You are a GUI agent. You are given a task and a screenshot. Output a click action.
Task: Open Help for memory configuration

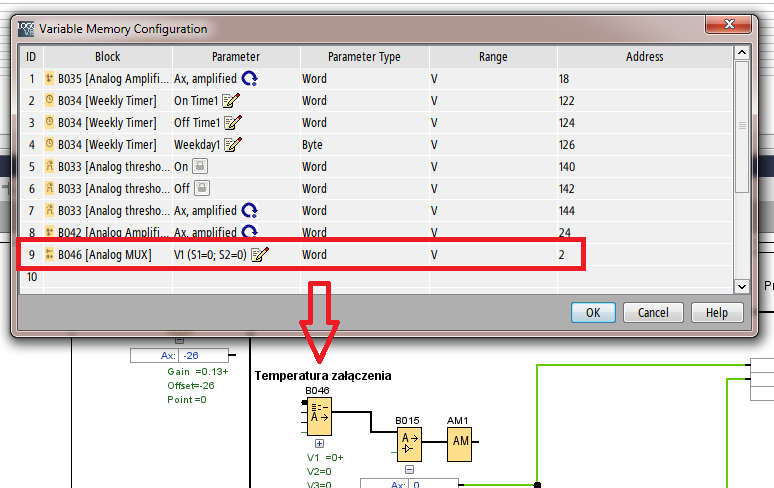pos(717,312)
